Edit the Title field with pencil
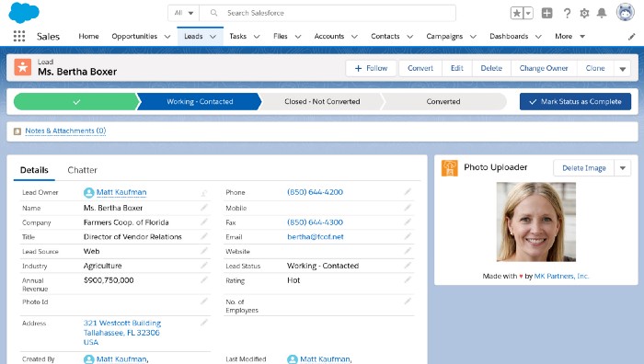The height and width of the screenshot is (364, 644). point(203,236)
